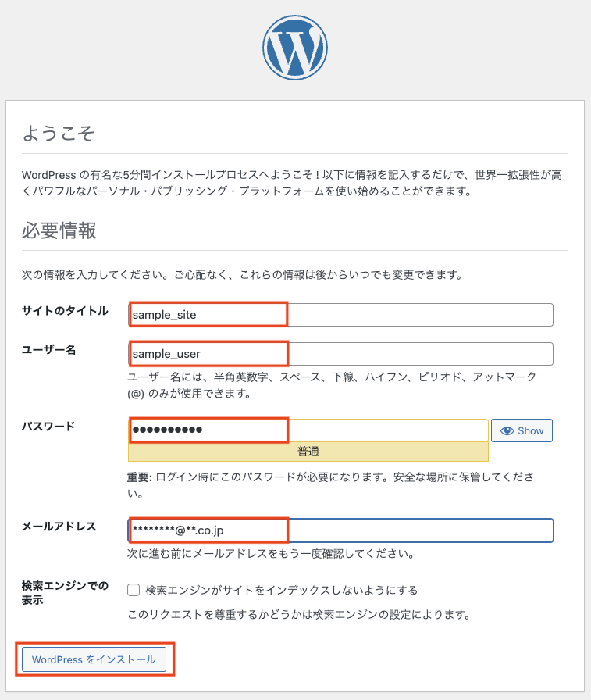Click the パスワード field label
This screenshot has height=700, width=591.
48,427
